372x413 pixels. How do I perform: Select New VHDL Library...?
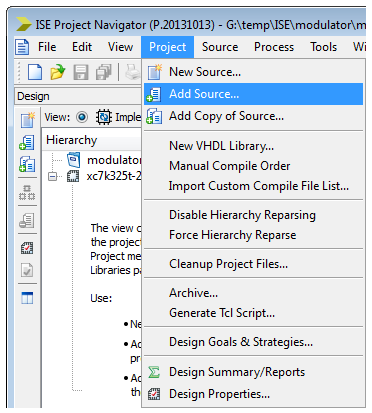pos(253,146)
